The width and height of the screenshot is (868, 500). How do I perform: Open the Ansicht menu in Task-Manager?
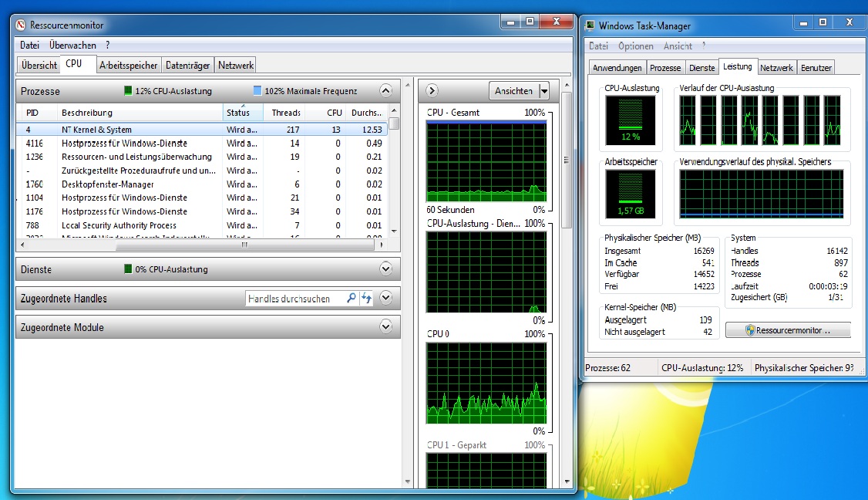pos(678,46)
